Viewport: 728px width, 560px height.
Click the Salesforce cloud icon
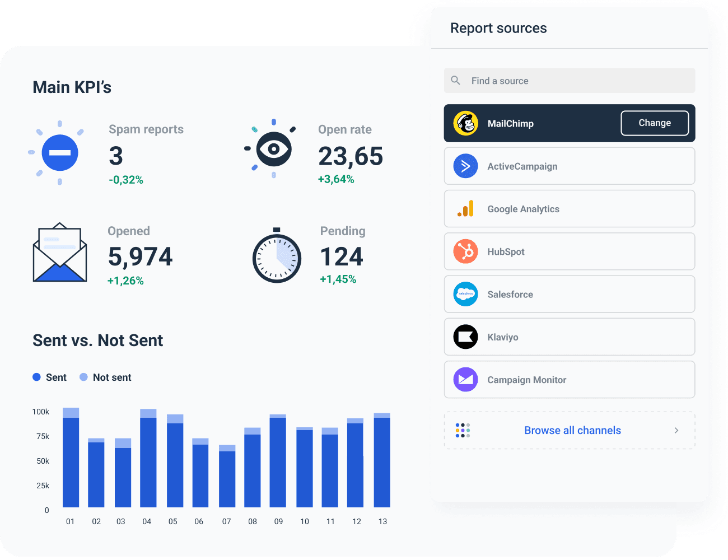point(465,294)
